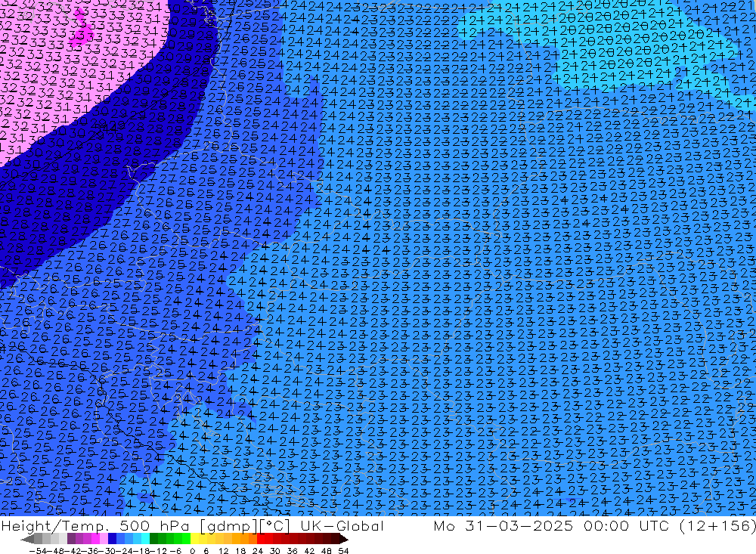Click the '(12+156)' forecast run label

click(x=718, y=526)
